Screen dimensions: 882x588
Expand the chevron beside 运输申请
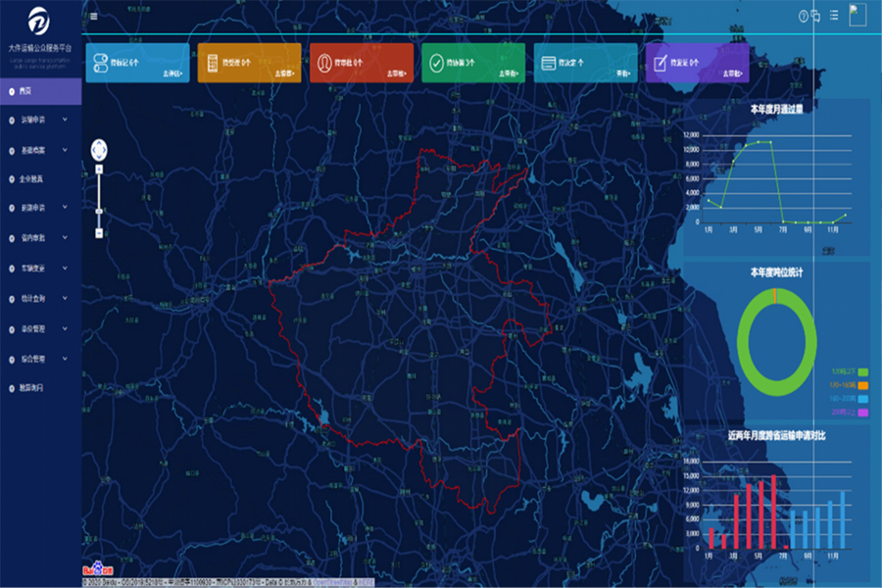66,120
